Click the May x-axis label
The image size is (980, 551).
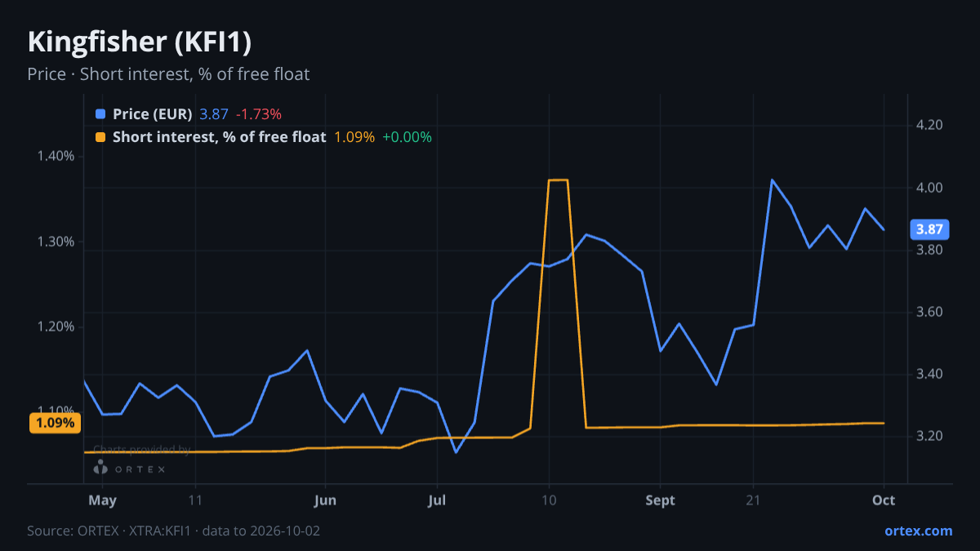pyautogui.click(x=102, y=500)
